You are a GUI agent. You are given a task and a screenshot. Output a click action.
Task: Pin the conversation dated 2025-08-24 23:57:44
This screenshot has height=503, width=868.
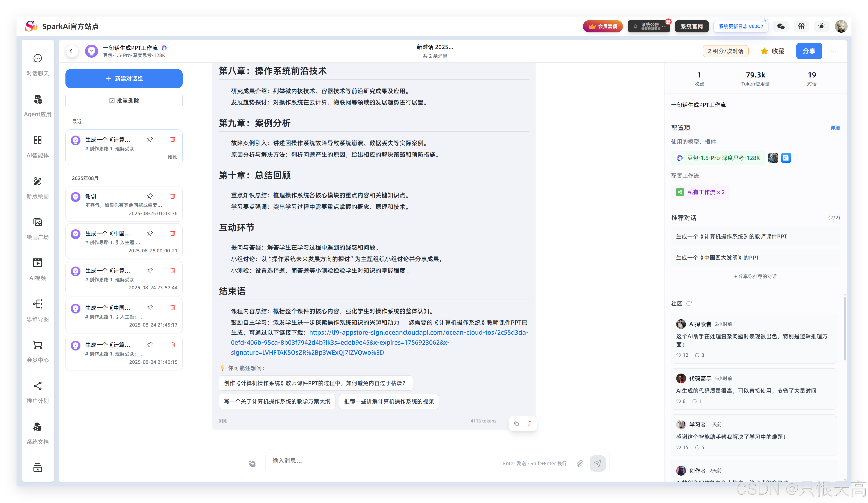pos(150,271)
